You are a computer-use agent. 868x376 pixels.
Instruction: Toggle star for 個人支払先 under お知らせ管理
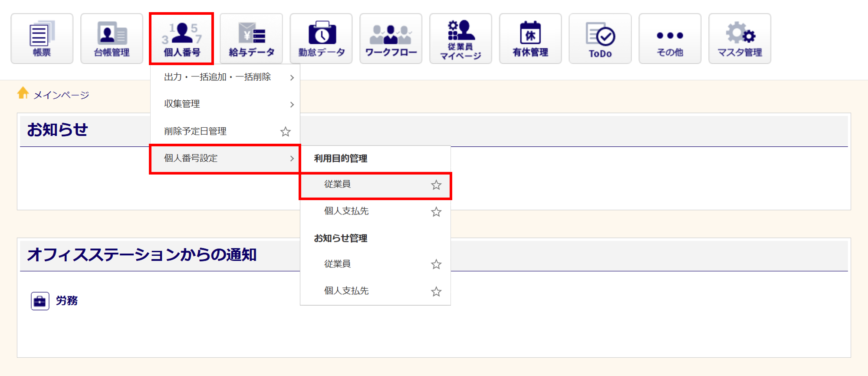(436, 291)
